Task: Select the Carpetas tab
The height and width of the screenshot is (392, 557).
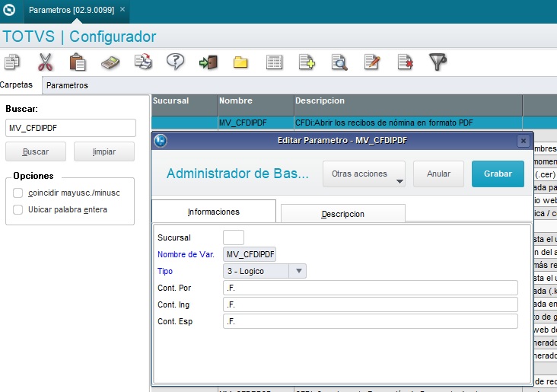Action: click(x=16, y=84)
